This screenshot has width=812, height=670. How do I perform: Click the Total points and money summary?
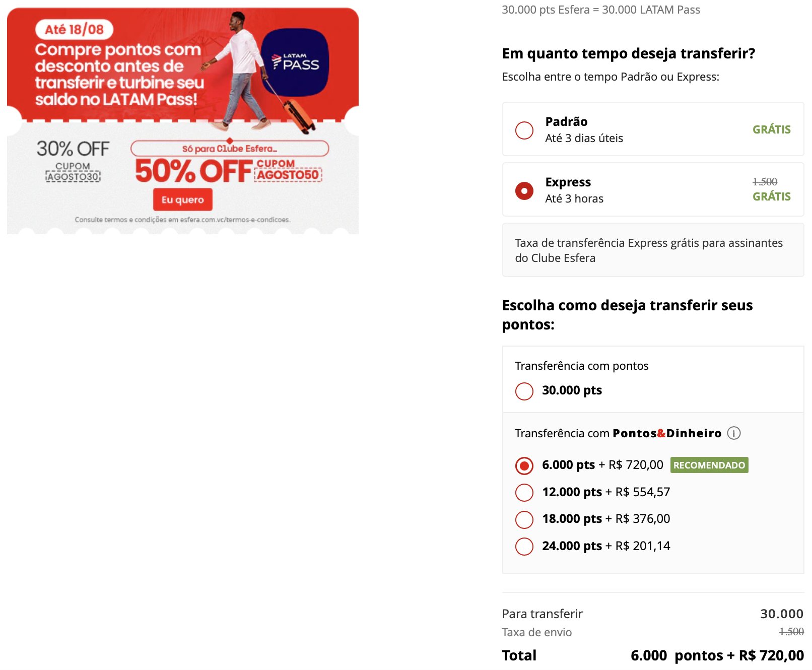tap(717, 655)
